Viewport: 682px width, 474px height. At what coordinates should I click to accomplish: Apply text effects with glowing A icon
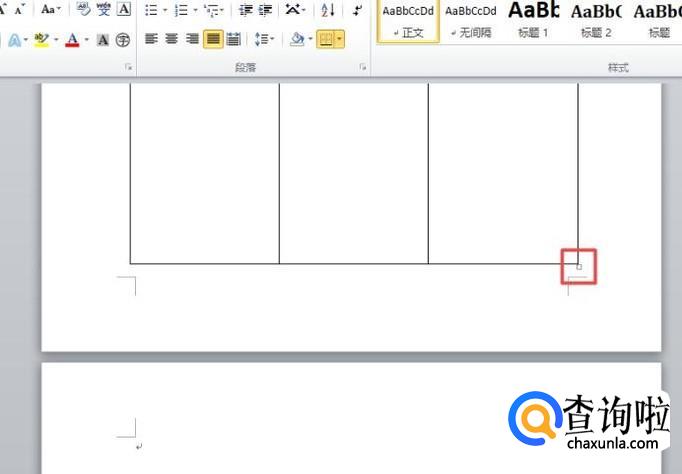point(14,40)
